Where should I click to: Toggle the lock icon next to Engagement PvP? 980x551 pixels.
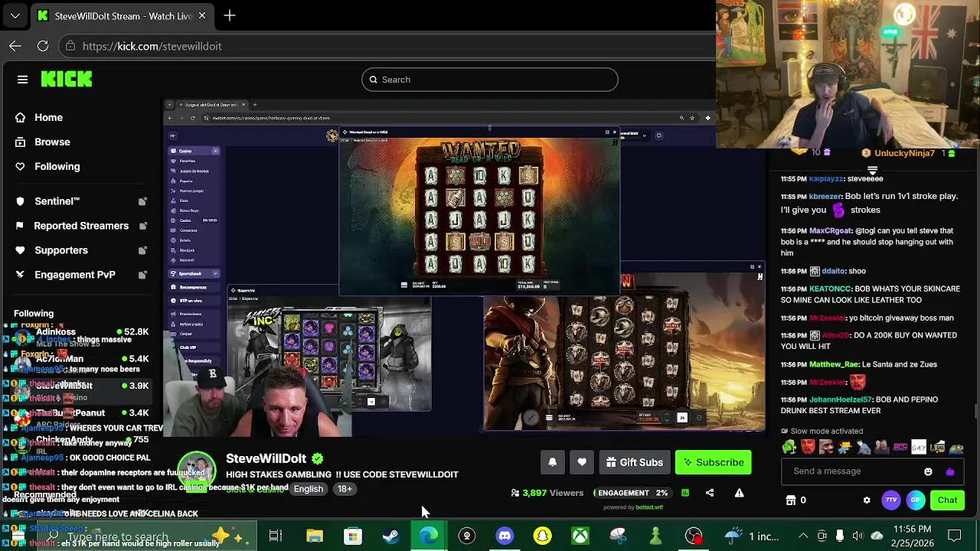tap(142, 275)
